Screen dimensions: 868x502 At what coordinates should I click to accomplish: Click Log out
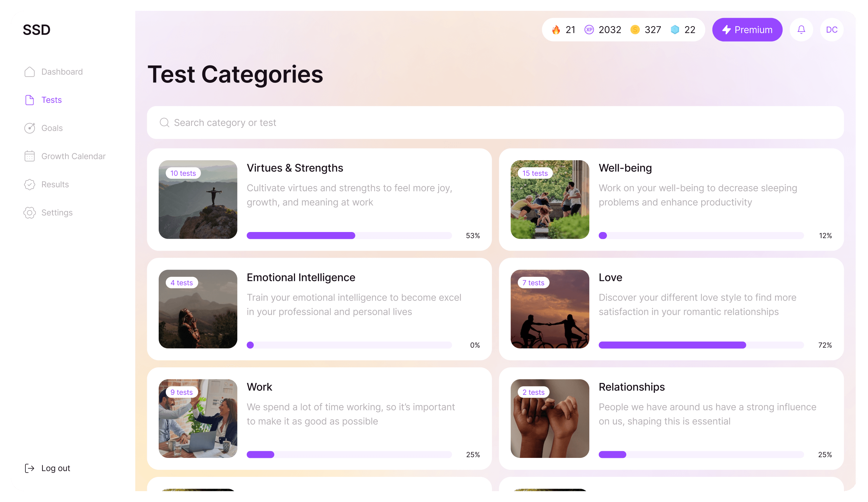(x=55, y=468)
